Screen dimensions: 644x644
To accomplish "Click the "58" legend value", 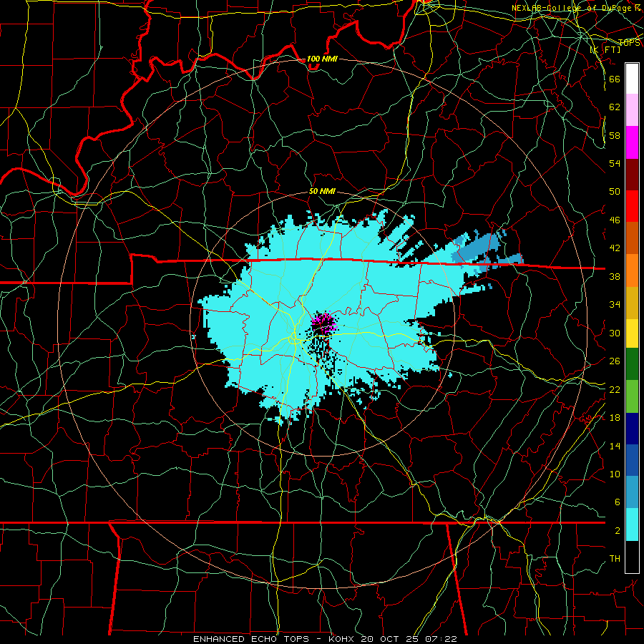I will [x=615, y=135].
